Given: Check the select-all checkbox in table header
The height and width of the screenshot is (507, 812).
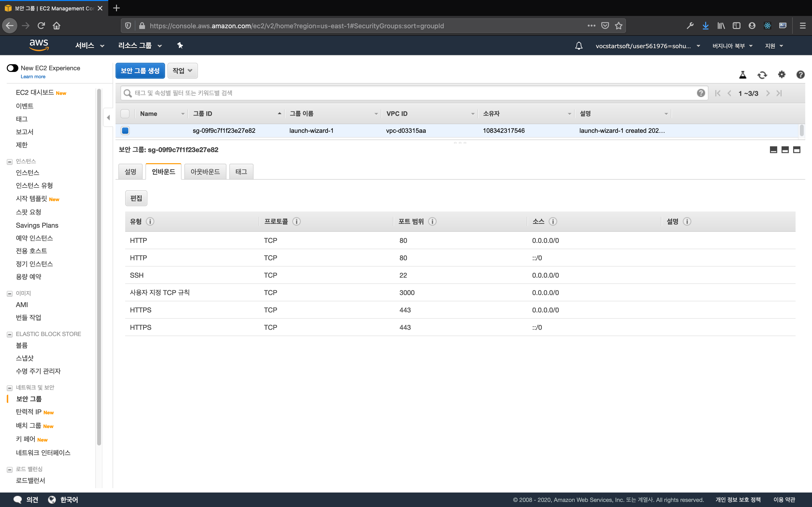Looking at the screenshot, I should [x=125, y=114].
